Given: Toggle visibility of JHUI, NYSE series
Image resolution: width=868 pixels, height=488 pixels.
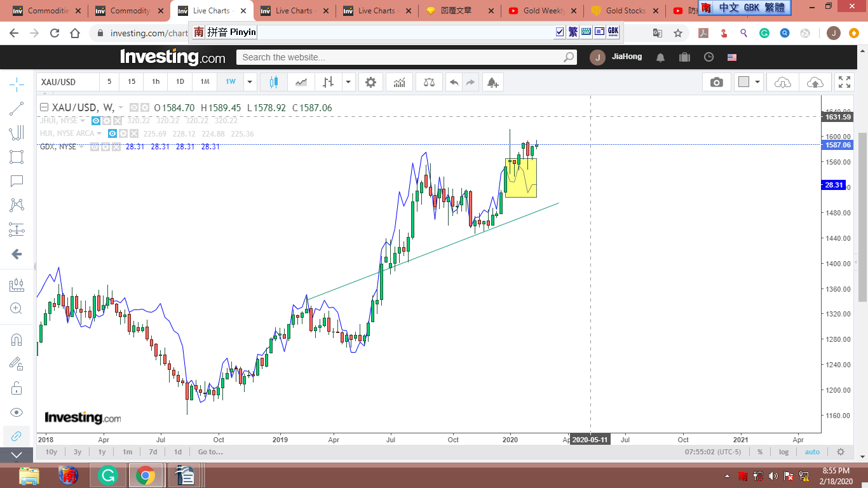Looking at the screenshot, I should [96, 121].
